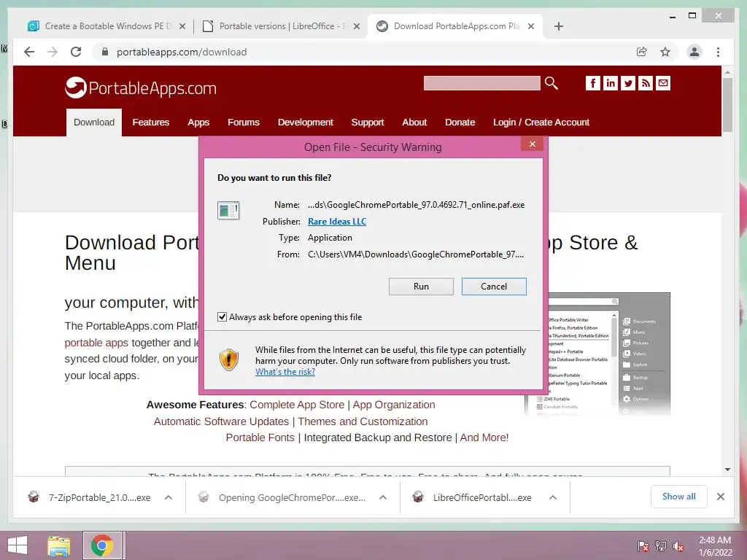
Task: Open the Complete App Store link
Action: pyautogui.click(x=297, y=405)
